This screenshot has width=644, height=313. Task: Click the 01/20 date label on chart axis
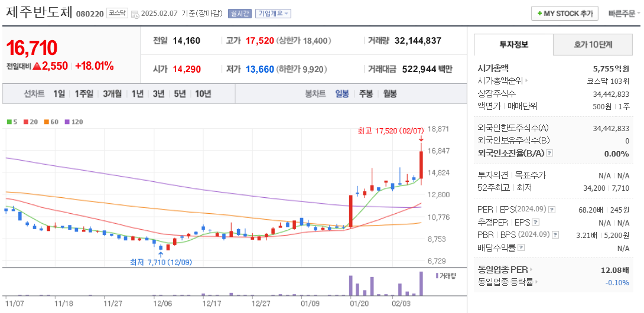359,303
